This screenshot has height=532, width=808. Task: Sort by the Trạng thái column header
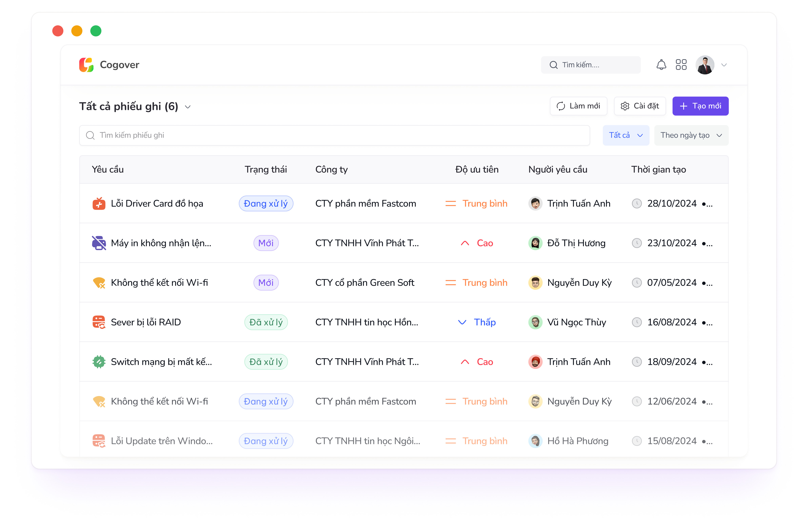pos(266,169)
